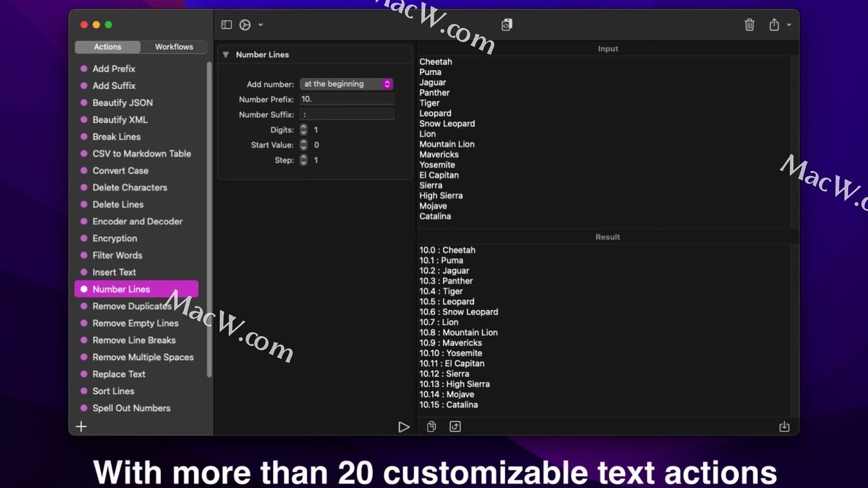Click the sidebar actions list scrollbar
Viewport: 868px width, 488px height.
[x=209, y=219]
